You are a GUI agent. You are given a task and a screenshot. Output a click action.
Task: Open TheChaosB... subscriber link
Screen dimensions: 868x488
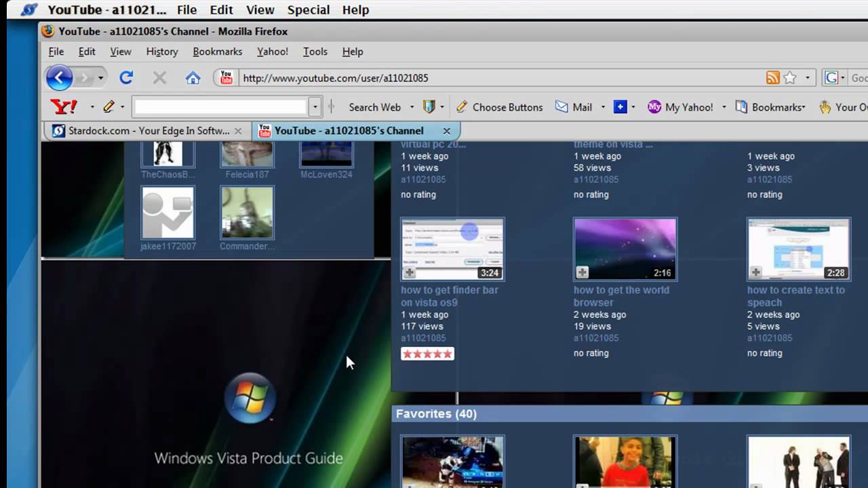(167, 174)
